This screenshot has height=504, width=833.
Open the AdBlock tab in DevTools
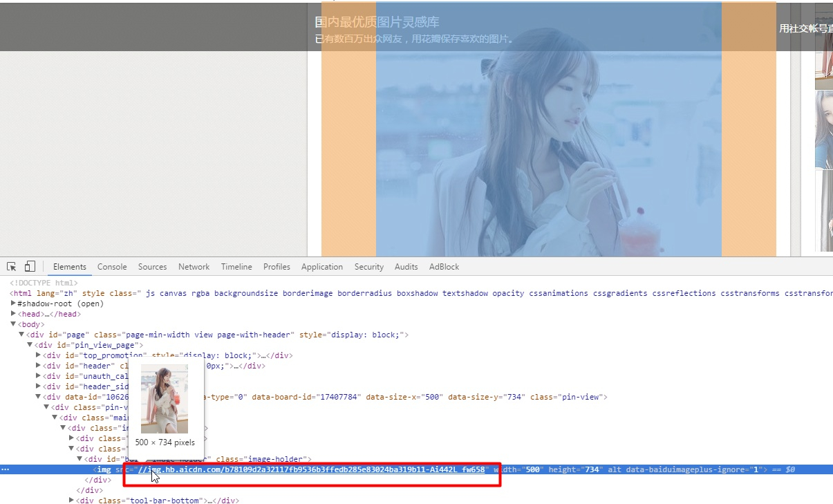444,267
